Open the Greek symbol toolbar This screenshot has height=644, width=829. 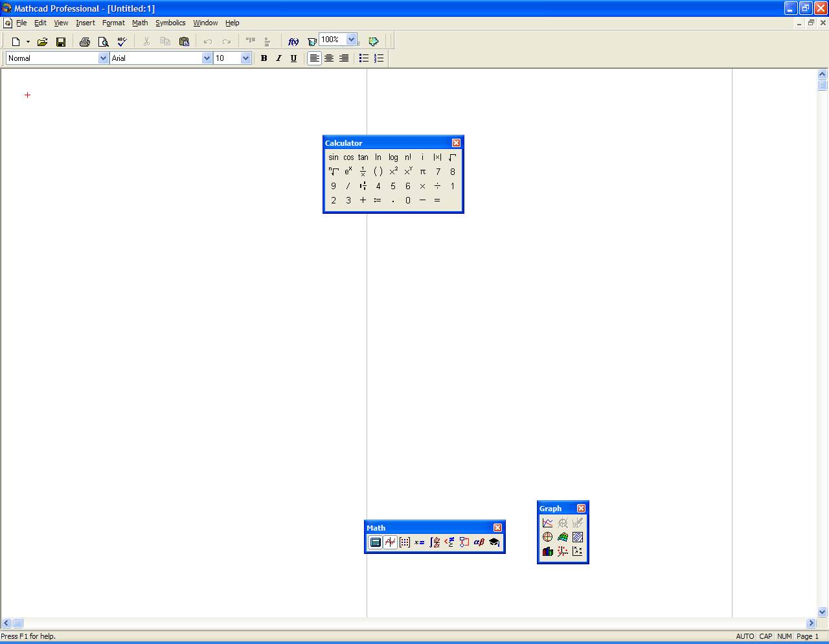(x=479, y=542)
